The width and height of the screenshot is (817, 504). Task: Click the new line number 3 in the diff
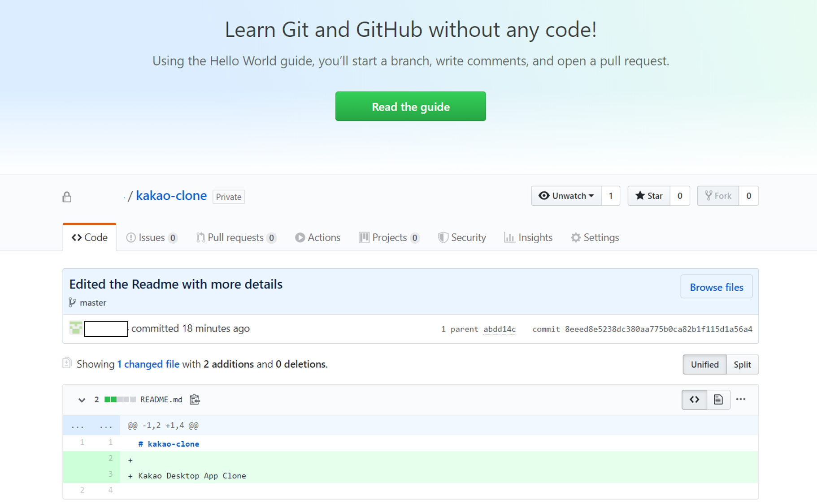pos(110,474)
